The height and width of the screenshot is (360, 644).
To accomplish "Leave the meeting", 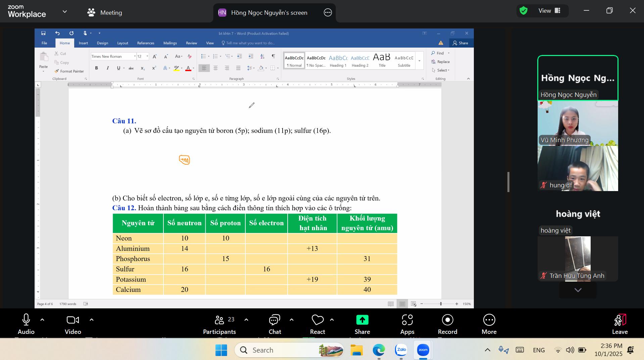I will click(x=620, y=324).
